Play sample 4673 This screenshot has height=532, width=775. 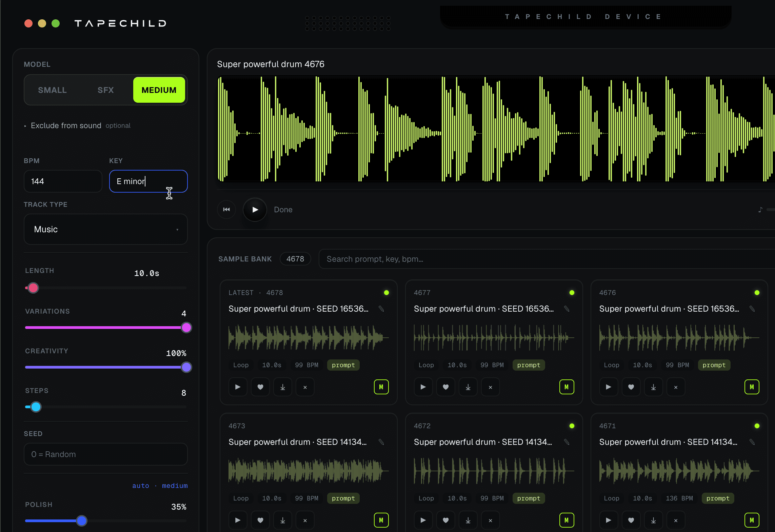pos(238,520)
